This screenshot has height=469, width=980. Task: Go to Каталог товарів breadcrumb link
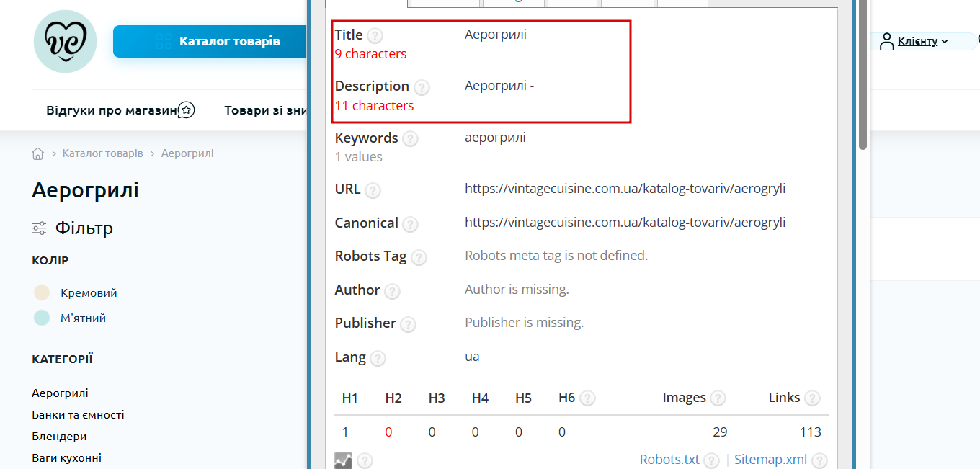click(x=103, y=153)
